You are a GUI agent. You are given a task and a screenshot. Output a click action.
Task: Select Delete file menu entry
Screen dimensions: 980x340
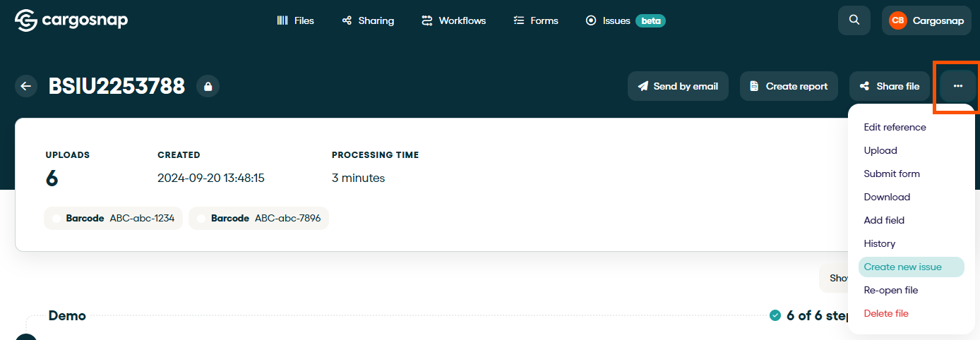pyautogui.click(x=886, y=313)
